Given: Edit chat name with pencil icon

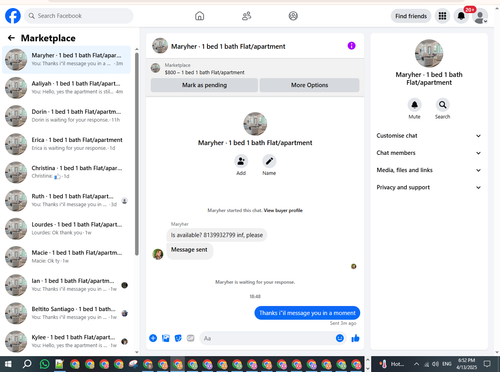Looking at the screenshot, I should tap(269, 161).
